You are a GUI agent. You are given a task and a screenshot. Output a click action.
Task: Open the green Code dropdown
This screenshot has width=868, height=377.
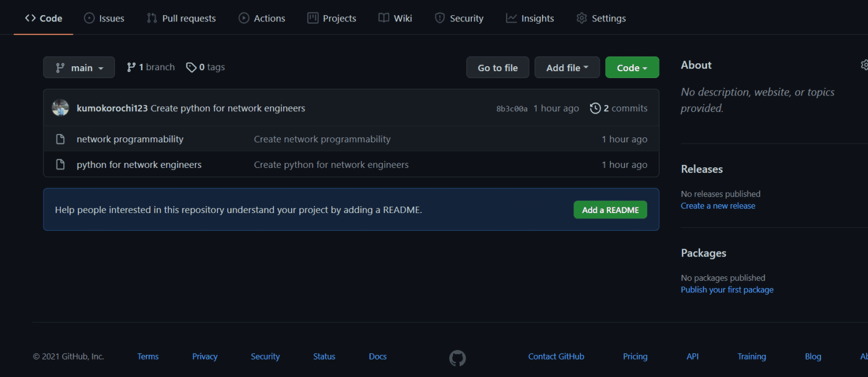click(632, 67)
